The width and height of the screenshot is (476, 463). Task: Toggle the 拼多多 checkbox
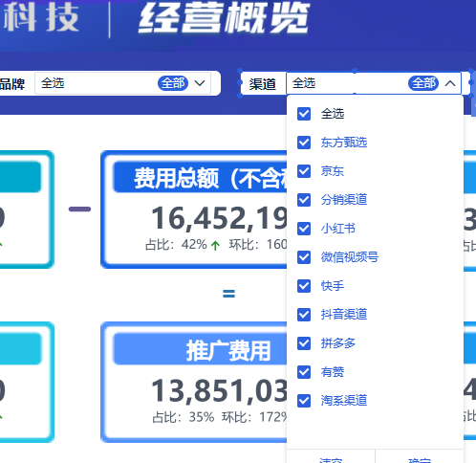(304, 343)
